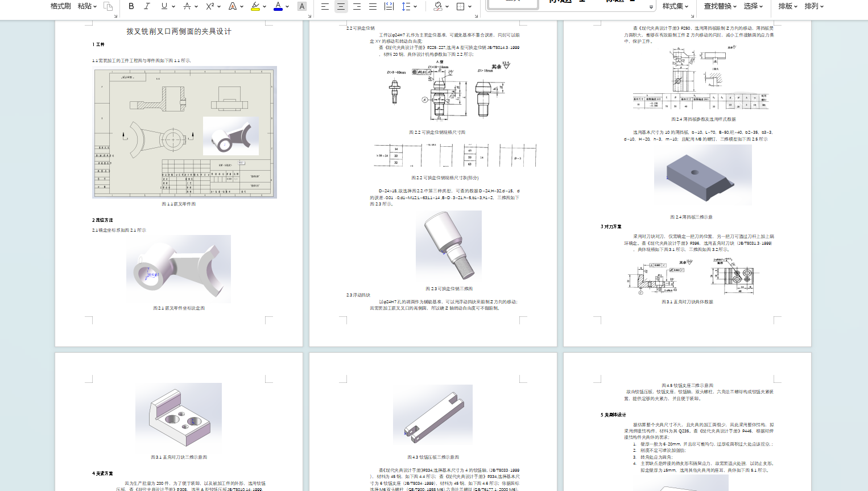Select the locating pin dimension drawing

[x=449, y=91]
